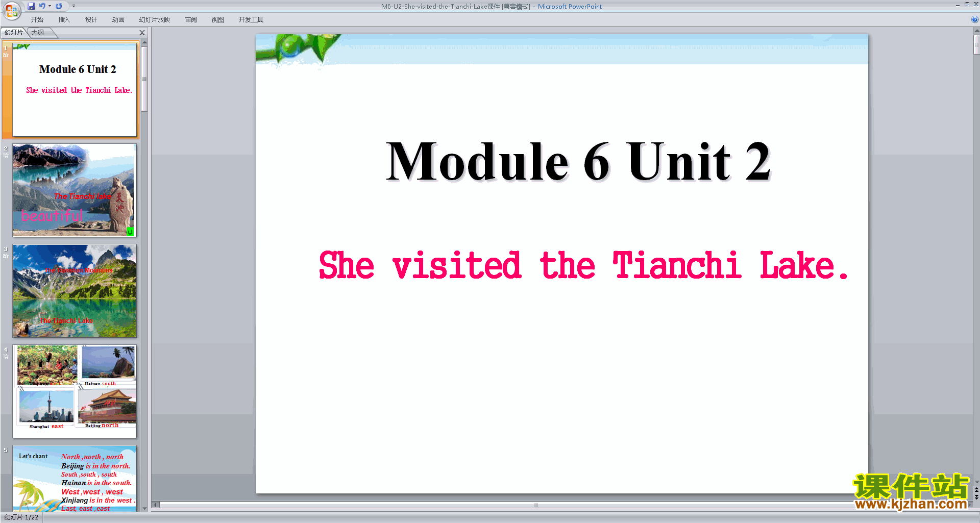
Task: Select slide 2 Tianchi lake beautiful thumbnail
Action: point(75,190)
